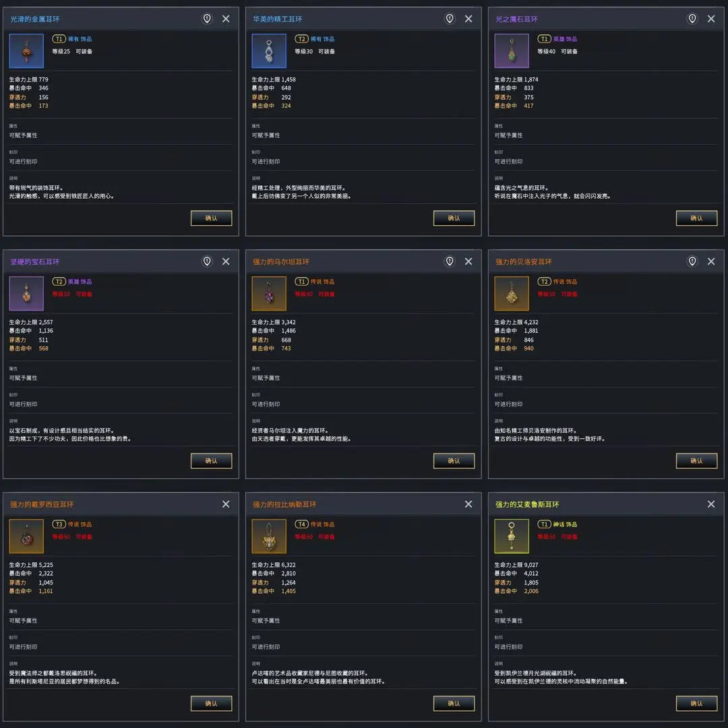Click location pin on 光之魔石耳环 panel
The height and width of the screenshot is (728, 728).
[x=692, y=19]
